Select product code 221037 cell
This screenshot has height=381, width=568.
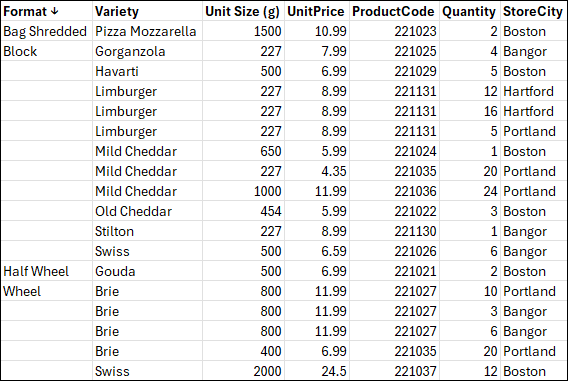(x=394, y=371)
